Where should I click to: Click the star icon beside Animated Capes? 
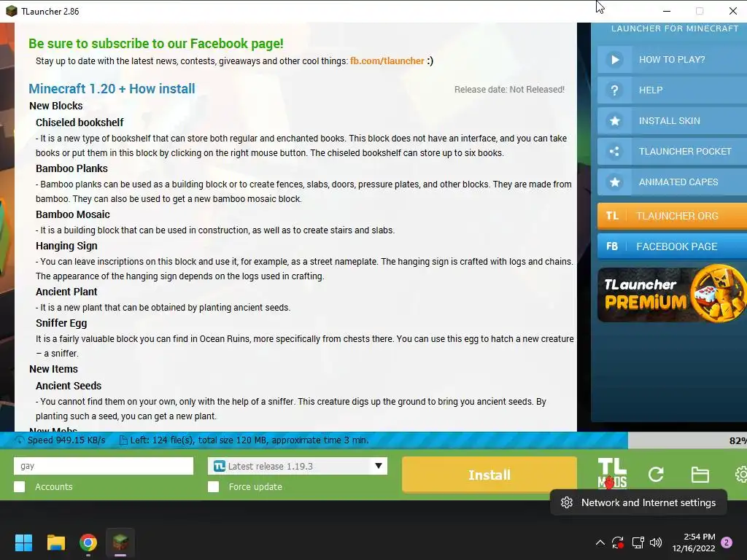(615, 182)
